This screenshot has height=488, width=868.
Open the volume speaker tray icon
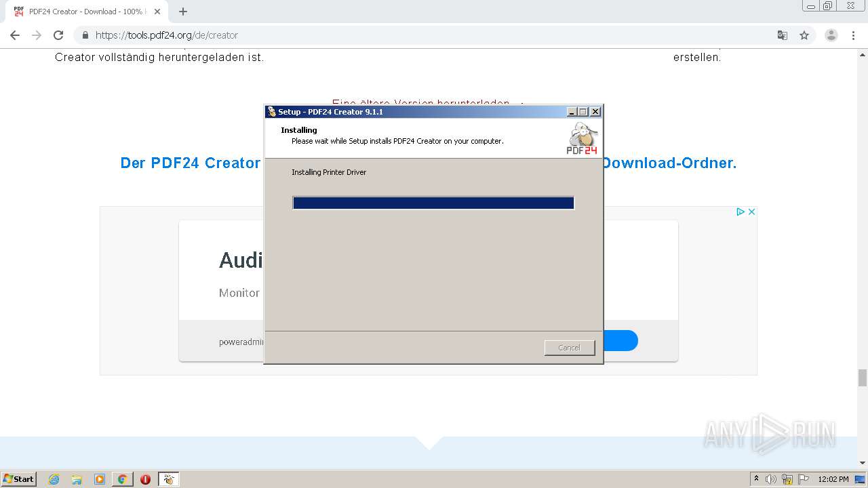771,479
